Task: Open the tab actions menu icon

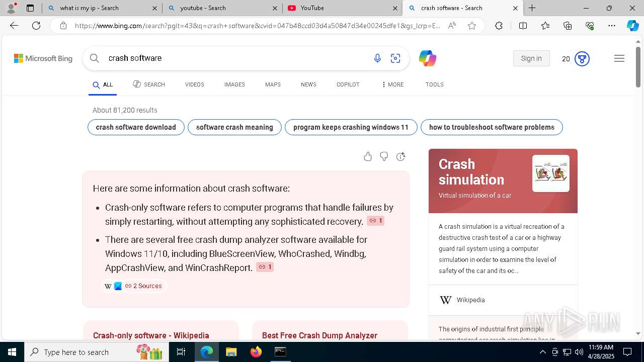Action: coord(30,8)
